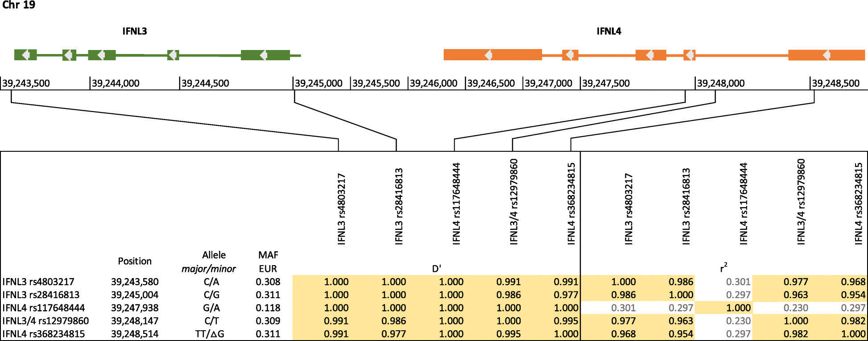Image resolution: width=868 pixels, height=341 pixels.
Task: Click r² 0.982 in the rs368234815 row
Action: click(x=796, y=334)
